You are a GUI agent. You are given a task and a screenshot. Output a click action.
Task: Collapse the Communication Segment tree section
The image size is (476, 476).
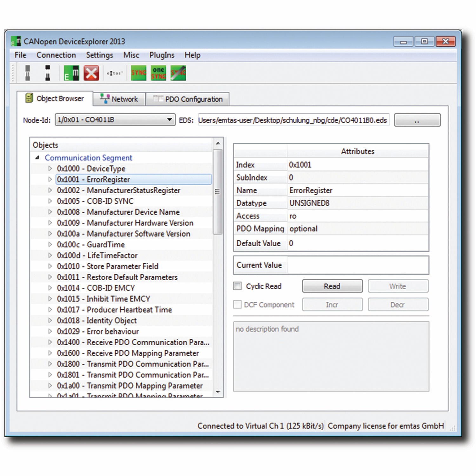(37, 157)
